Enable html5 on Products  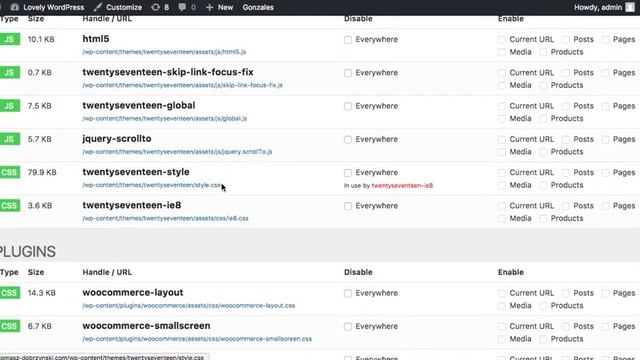pyautogui.click(x=543, y=52)
